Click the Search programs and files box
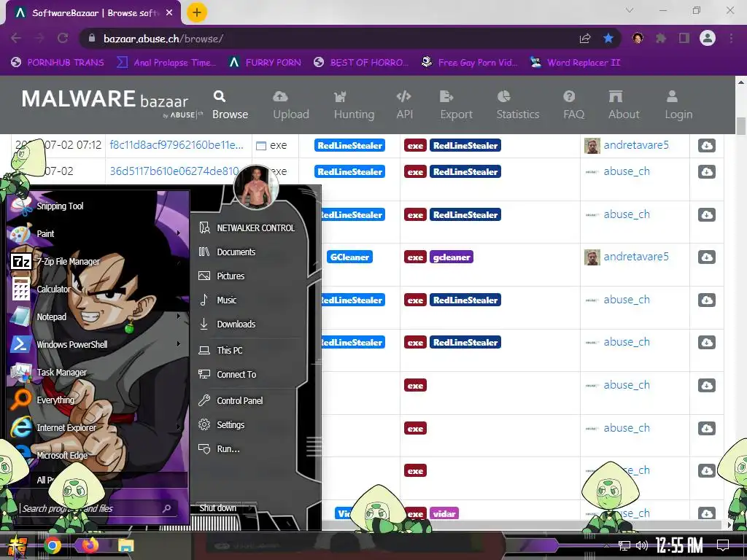 (x=98, y=508)
